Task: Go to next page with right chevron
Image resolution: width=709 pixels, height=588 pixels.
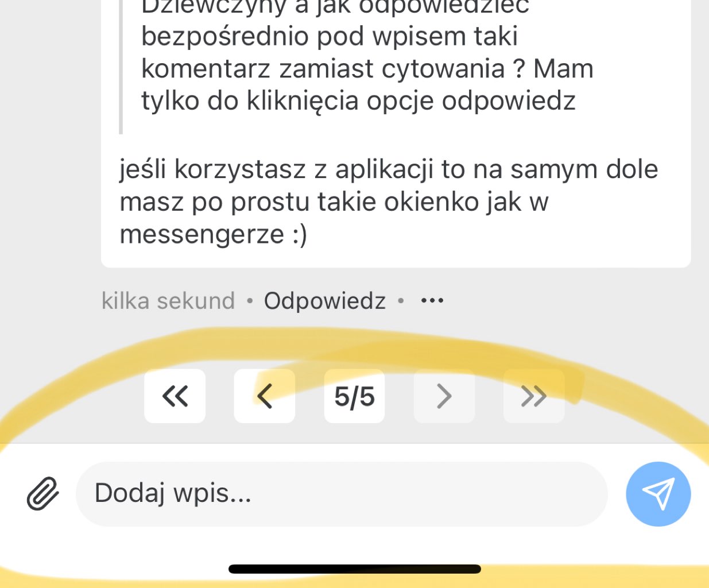Action: [x=444, y=396]
